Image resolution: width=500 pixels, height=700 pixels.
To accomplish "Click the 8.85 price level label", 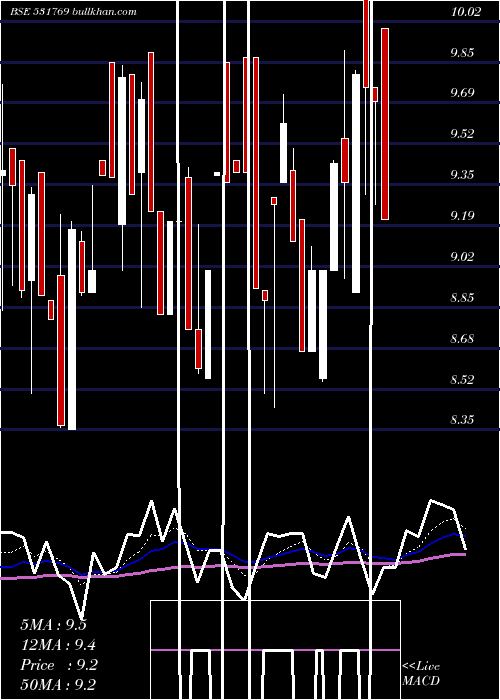I will tap(462, 298).
